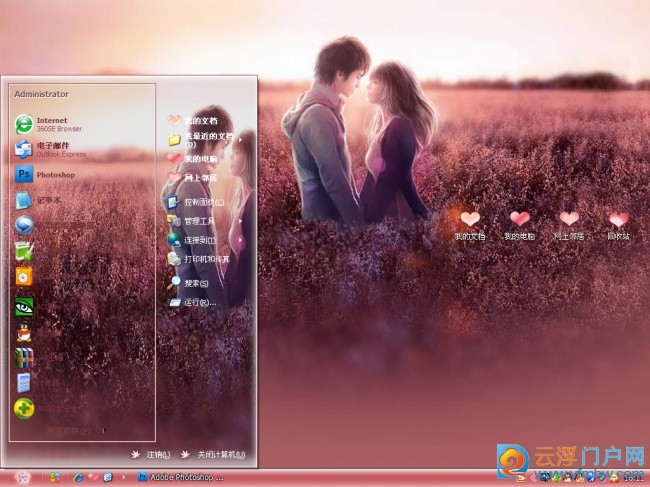Open 记事本 Notepad
Viewport: 650px width, 487px height.
[x=38, y=200]
